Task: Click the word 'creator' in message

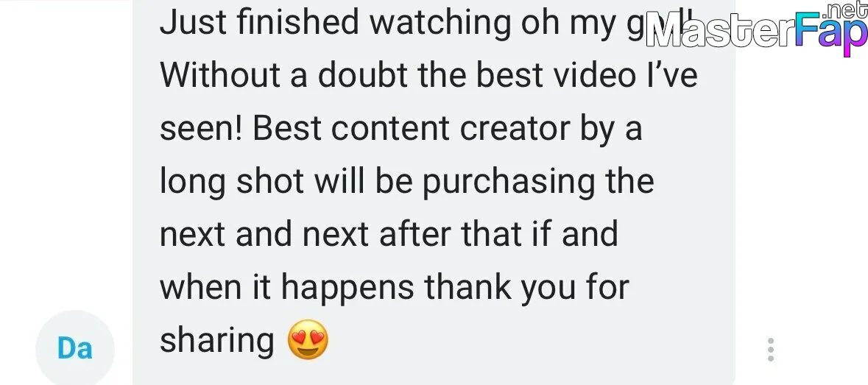Action: point(515,128)
